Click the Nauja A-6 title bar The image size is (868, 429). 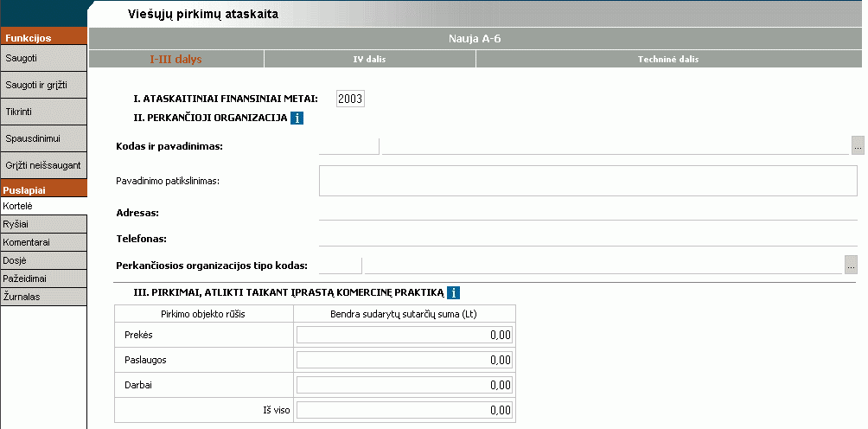[475, 39]
